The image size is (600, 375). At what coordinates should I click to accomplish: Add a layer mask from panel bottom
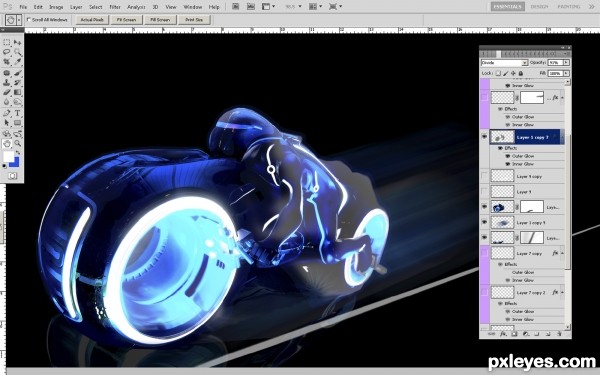pyautogui.click(x=514, y=334)
